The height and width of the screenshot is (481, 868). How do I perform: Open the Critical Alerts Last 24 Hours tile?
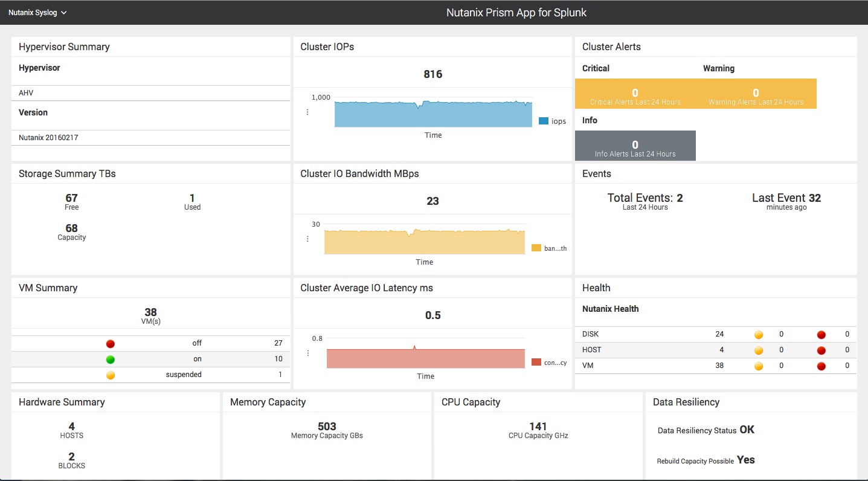click(x=635, y=94)
